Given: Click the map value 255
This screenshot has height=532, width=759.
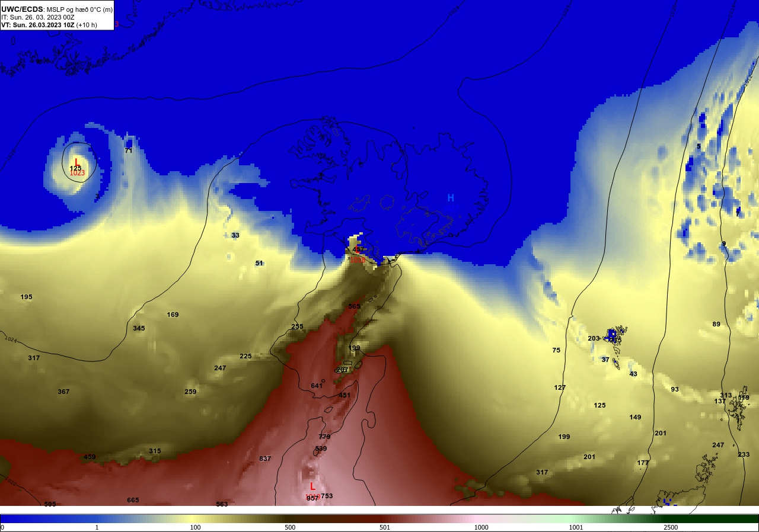Looking at the screenshot, I should click(x=297, y=326).
